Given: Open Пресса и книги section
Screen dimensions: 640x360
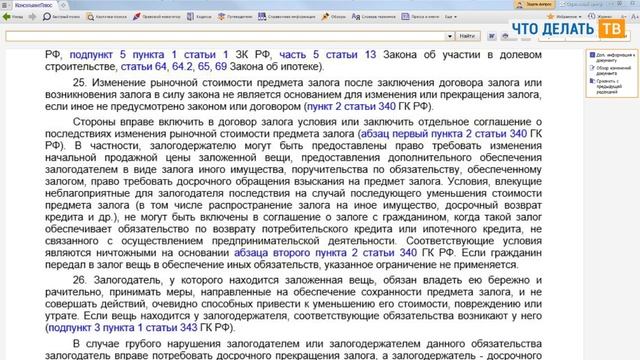Looking at the screenshot, I should click(x=420, y=17).
